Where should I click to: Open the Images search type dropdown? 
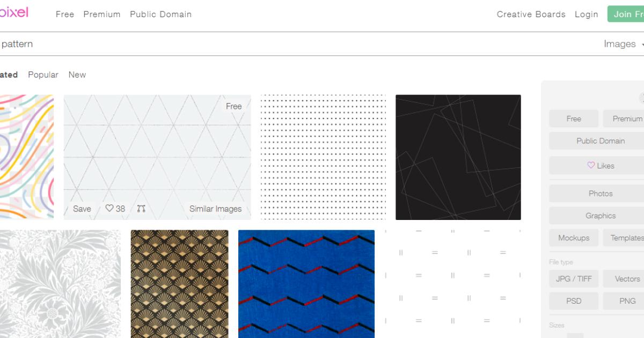tap(624, 44)
